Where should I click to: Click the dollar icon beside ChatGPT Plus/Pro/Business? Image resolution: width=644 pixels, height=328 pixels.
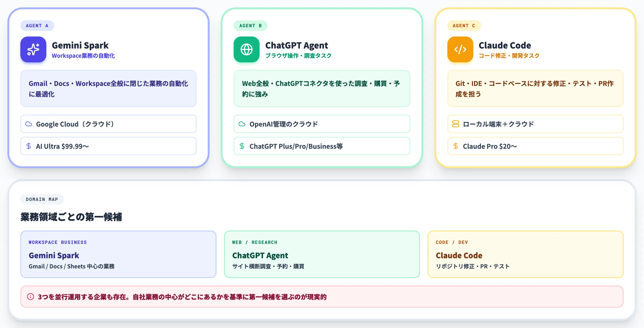click(242, 146)
